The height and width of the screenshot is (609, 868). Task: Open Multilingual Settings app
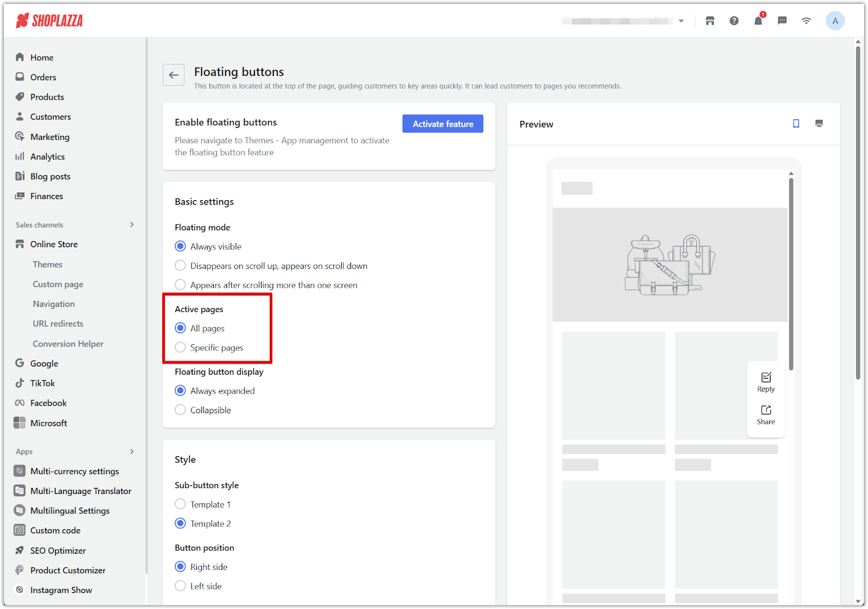(70, 510)
